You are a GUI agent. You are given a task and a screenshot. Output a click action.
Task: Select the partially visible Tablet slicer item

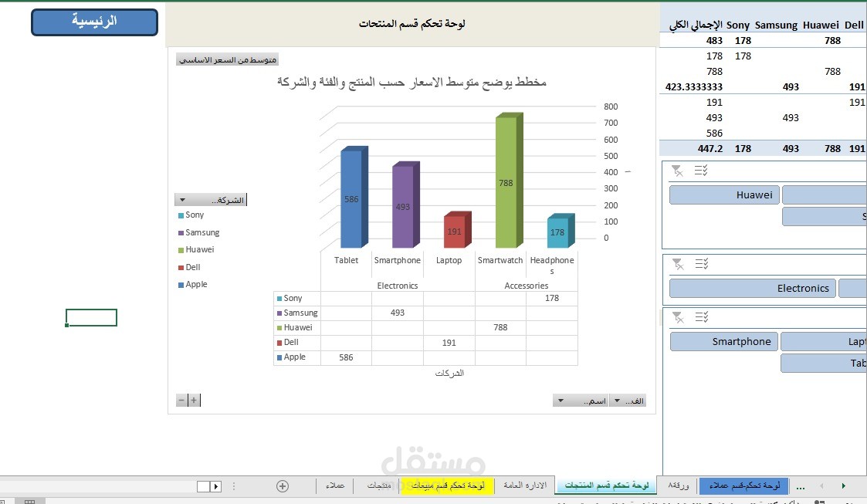point(824,363)
